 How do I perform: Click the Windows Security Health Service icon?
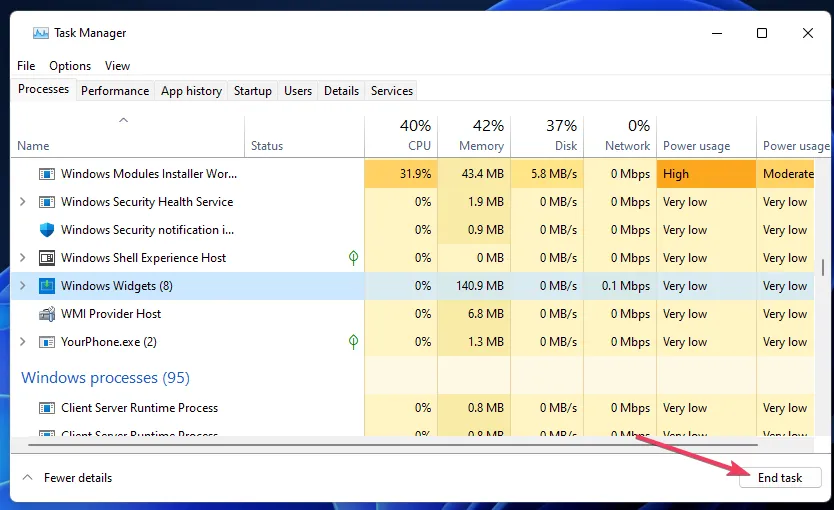coord(46,202)
